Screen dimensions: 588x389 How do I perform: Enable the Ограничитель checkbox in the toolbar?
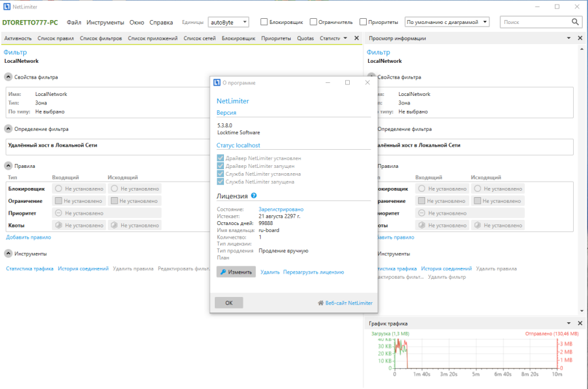click(x=313, y=22)
